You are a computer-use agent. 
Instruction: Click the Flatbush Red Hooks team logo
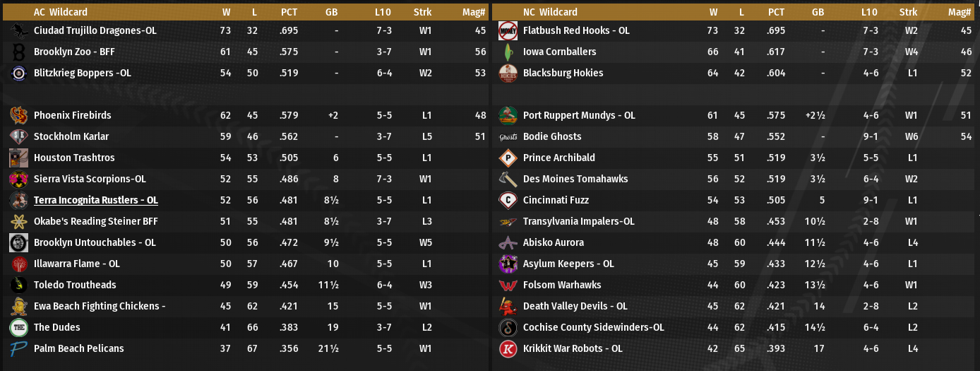(508, 30)
